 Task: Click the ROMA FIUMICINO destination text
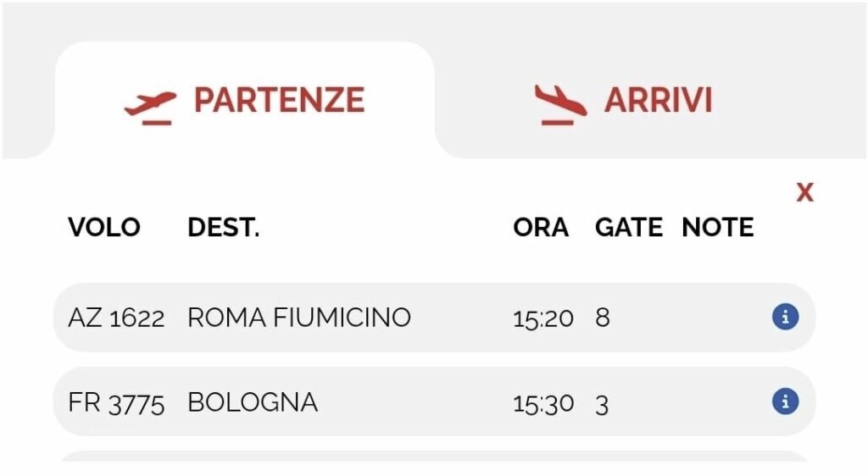tap(298, 318)
